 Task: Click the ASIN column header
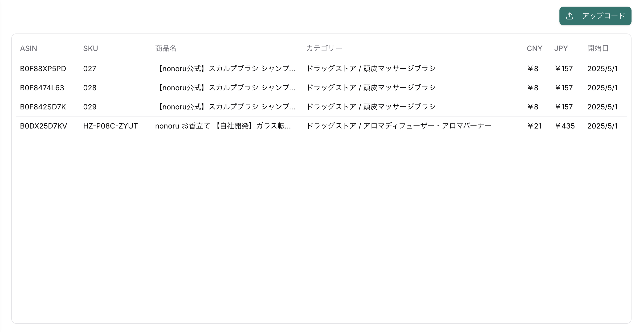(x=29, y=48)
